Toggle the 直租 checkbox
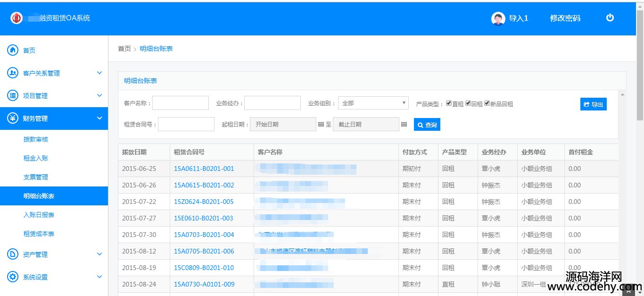 [449, 103]
